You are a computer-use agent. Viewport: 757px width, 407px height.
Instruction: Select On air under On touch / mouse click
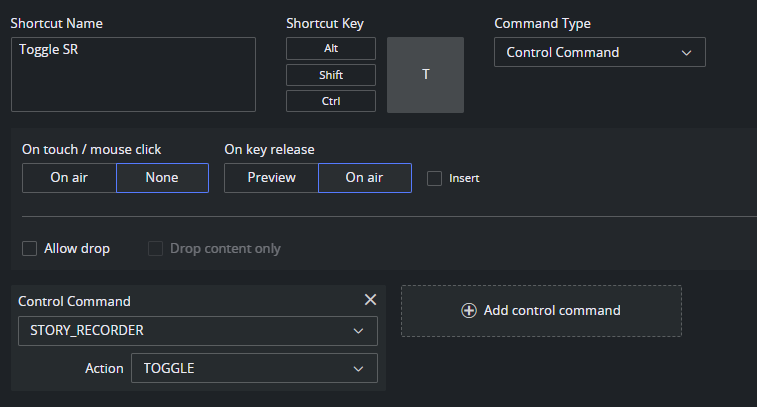(x=69, y=178)
